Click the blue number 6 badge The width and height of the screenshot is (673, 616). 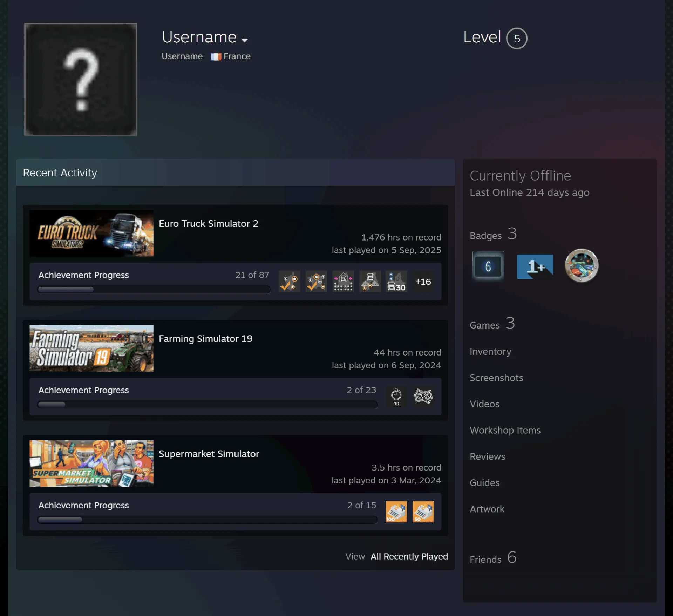[x=488, y=266]
